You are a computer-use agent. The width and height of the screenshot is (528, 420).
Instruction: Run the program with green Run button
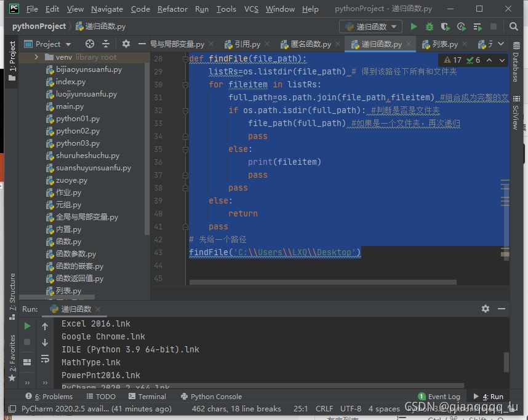point(414,26)
